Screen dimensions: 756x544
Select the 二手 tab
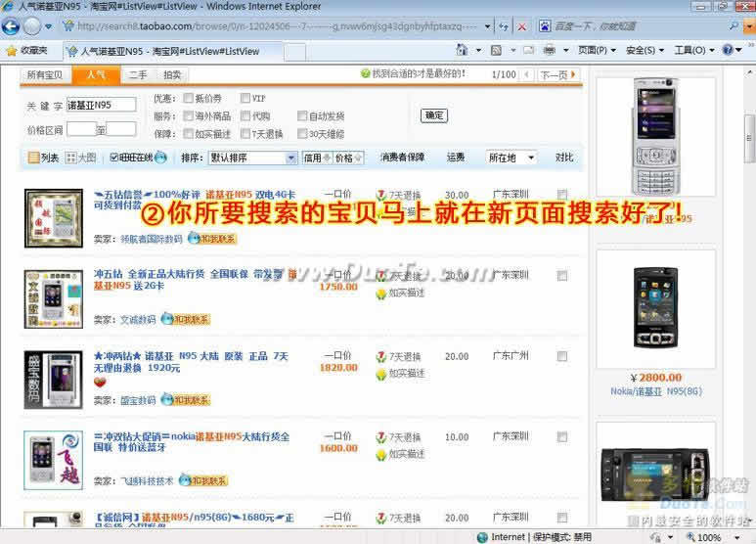click(138, 74)
